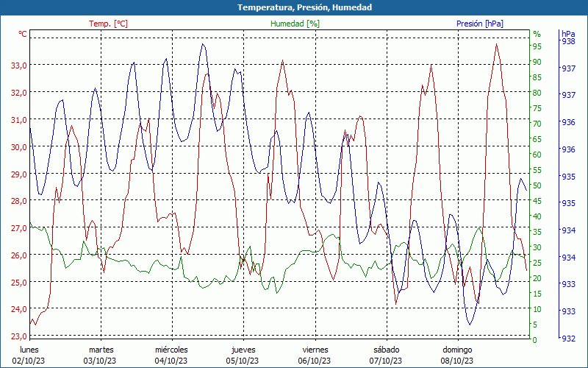588x368 pixels.
Task: Click humidity axis value '85'
Action: [x=537, y=77]
